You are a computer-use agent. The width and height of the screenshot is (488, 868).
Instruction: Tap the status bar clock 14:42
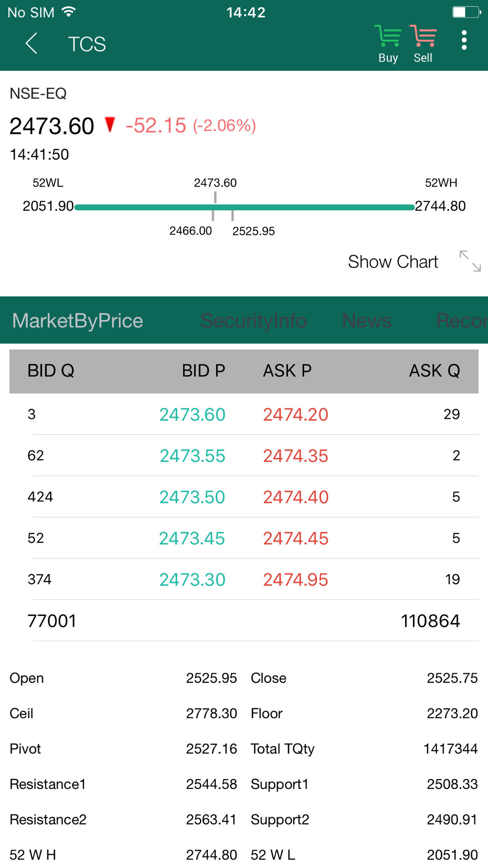tap(246, 12)
